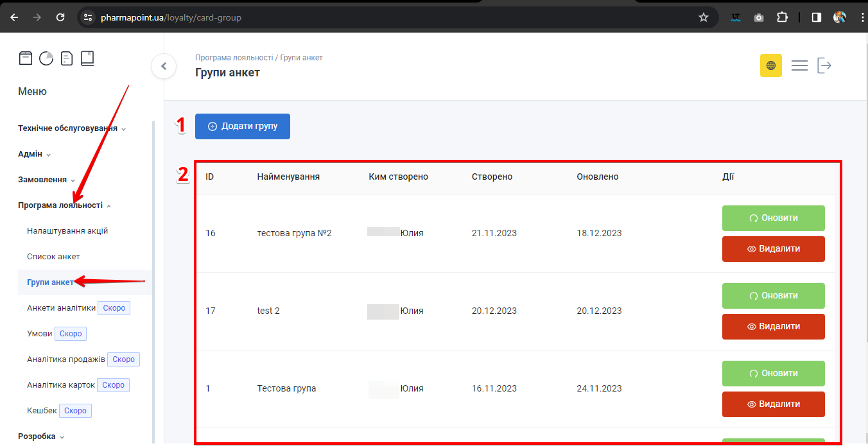Expand the Замовлення menu section
The height and width of the screenshot is (448, 868).
46,180
